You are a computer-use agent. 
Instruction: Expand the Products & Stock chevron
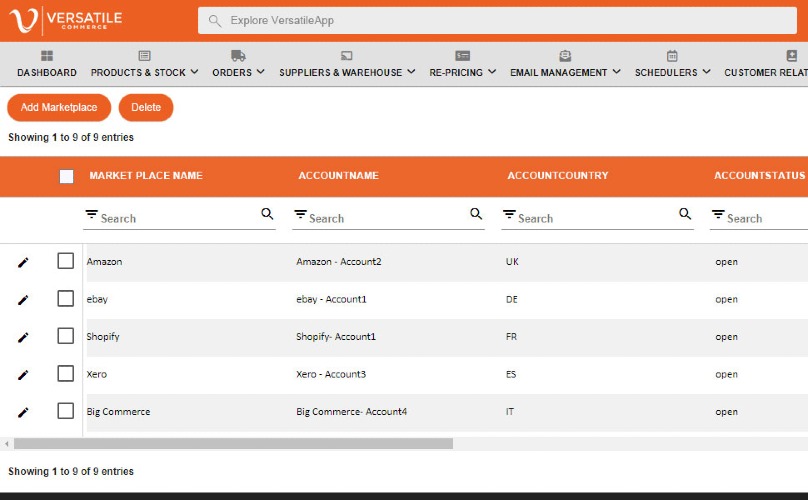(194, 72)
